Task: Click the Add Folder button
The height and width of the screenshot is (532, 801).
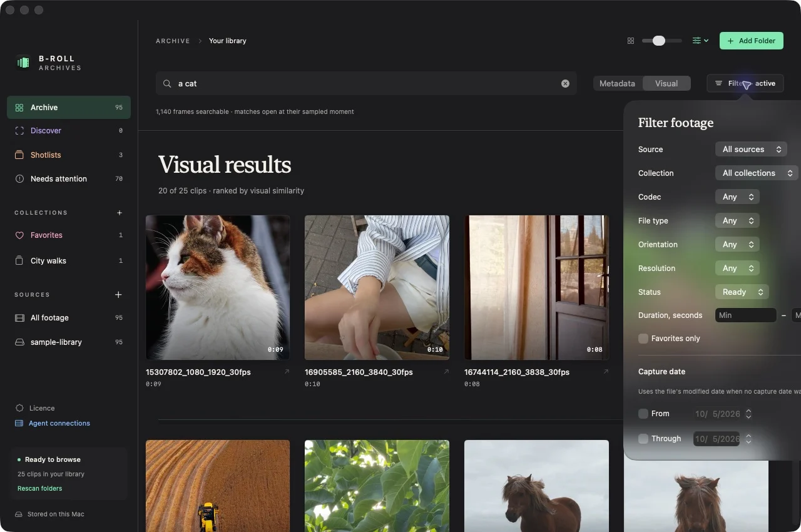Action: point(752,41)
